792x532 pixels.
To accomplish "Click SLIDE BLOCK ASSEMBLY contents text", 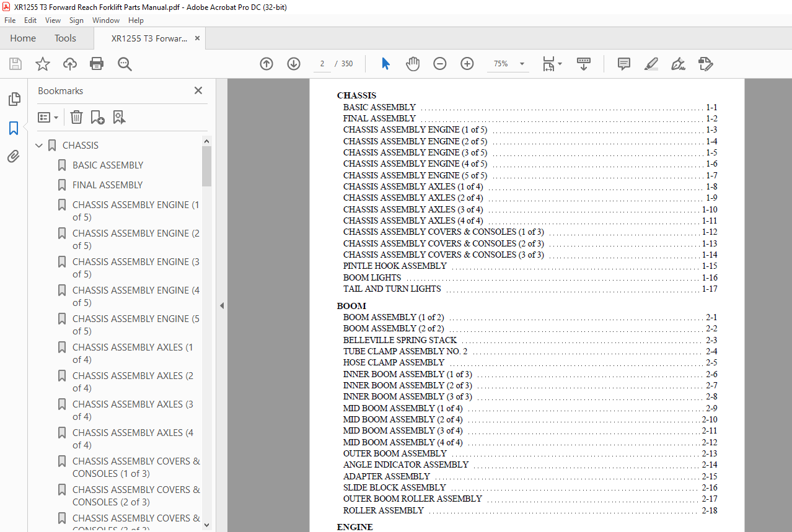I will pyautogui.click(x=394, y=487).
